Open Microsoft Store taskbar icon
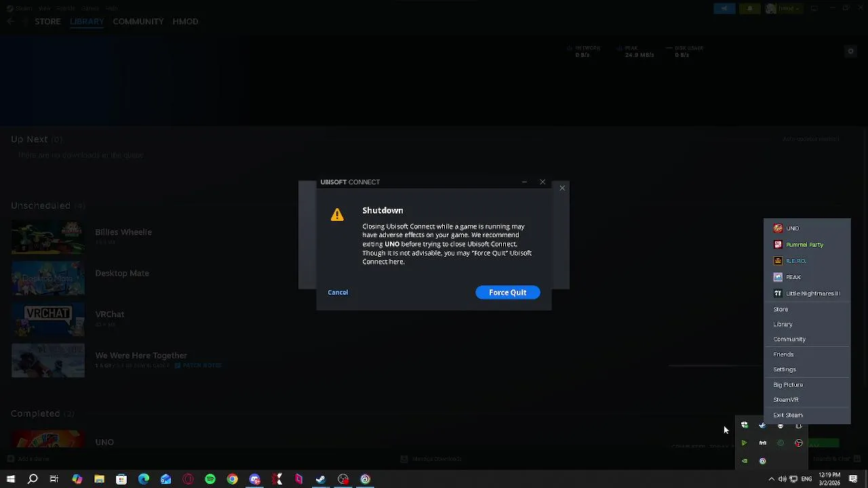The width and height of the screenshot is (868, 488). click(x=121, y=479)
